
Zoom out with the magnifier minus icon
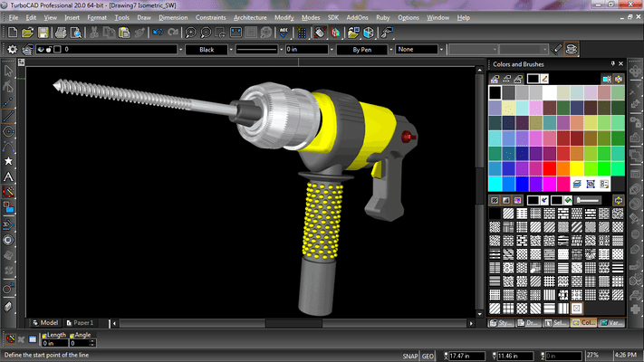click(206, 33)
